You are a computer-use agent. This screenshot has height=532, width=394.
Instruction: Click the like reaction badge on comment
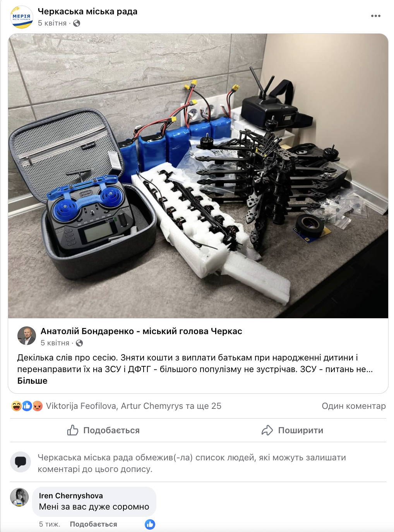point(150,524)
